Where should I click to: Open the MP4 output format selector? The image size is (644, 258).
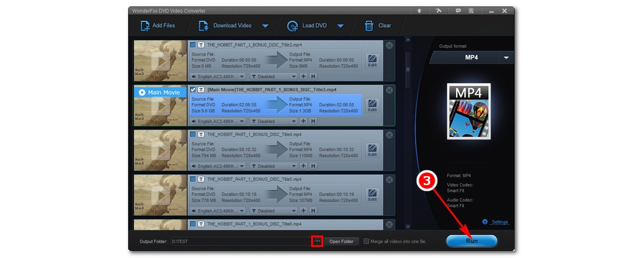471,57
